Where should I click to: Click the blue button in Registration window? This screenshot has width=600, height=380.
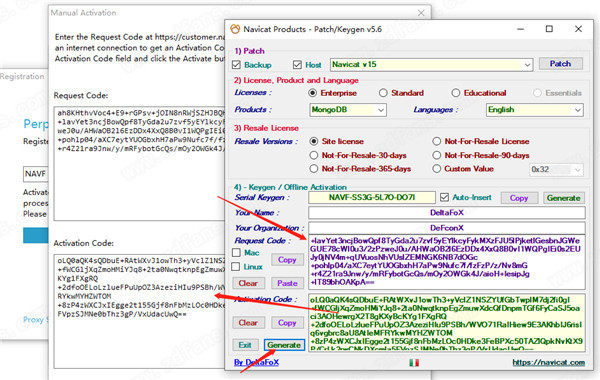click(36, 235)
